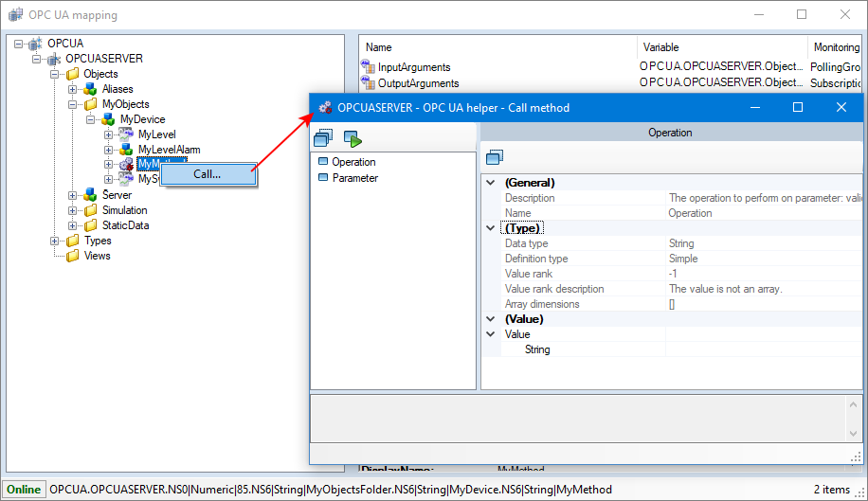This screenshot has height=501, width=868.
Task: Collapse the MyDevice tree node
Action: [91, 119]
